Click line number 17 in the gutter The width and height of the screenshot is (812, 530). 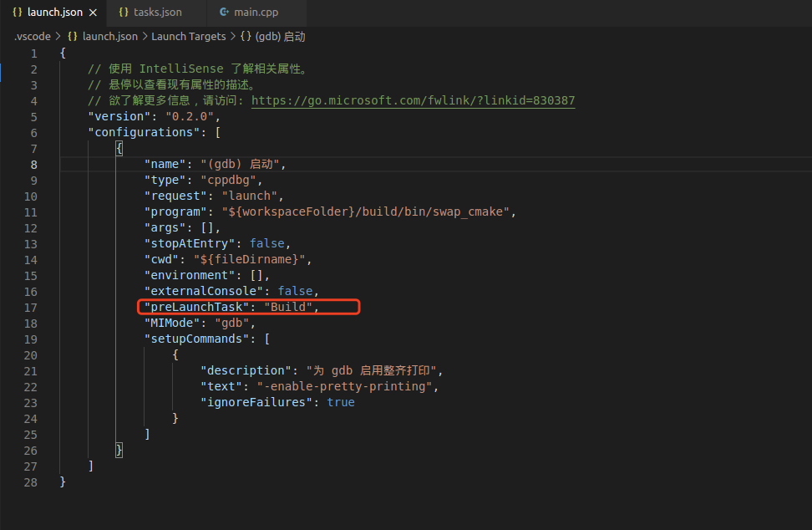[x=31, y=308]
